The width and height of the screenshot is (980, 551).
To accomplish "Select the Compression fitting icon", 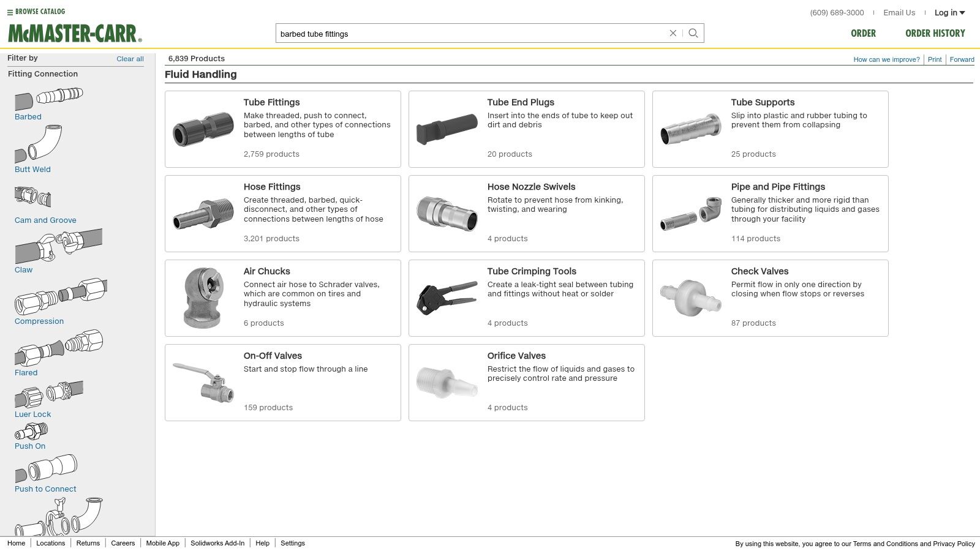I will [x=61, y=297].
